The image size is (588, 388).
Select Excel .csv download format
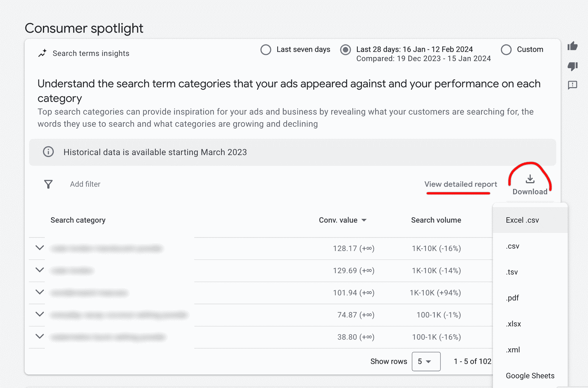click(x=522, y=220)
